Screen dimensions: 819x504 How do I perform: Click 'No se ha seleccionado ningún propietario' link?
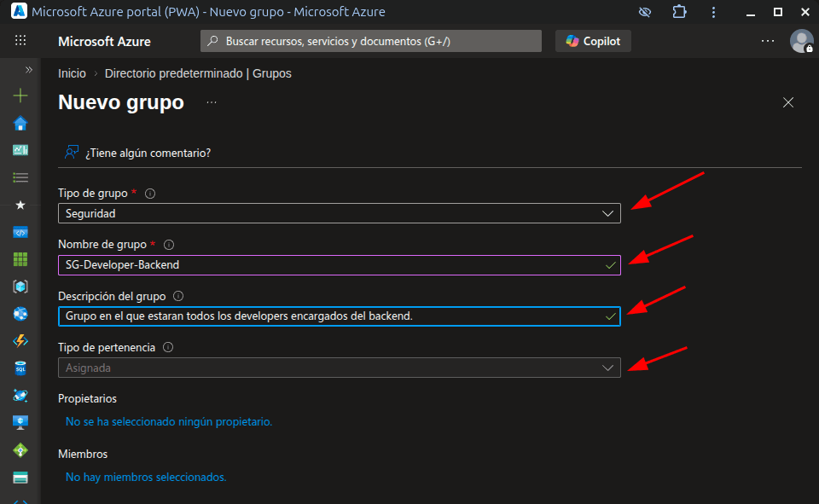(169, 421)
